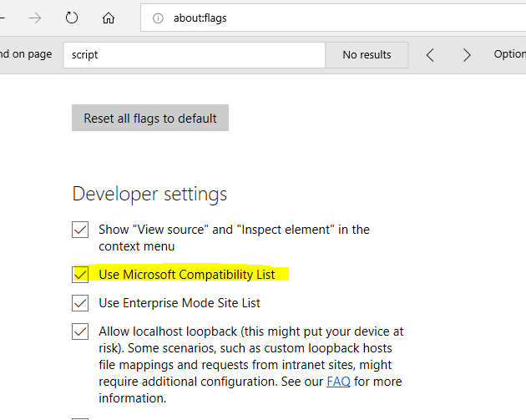This screenshot has width=526, height=420.
Task: Click the site info icon in address bar
Action: (x=159, y=18)
